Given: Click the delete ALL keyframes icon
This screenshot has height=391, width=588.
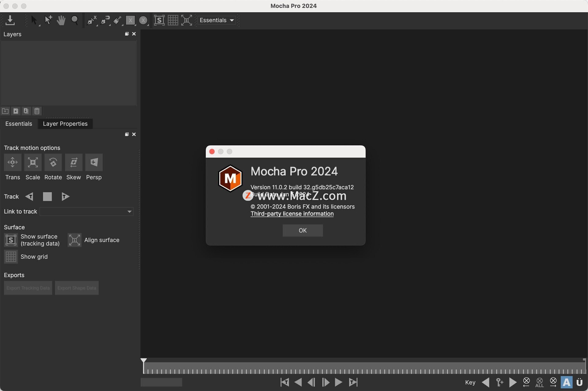Looking at the screenshot, I should point(540,382).
